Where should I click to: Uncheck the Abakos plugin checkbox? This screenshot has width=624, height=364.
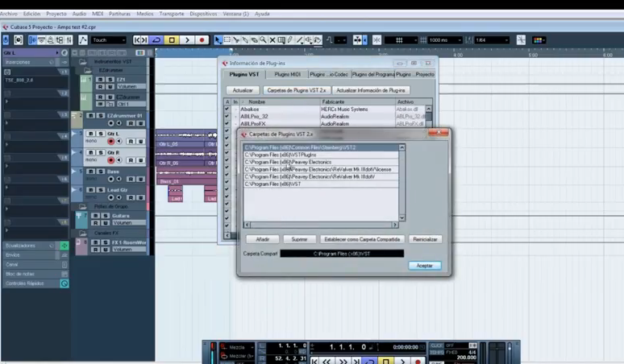point(227,109)
